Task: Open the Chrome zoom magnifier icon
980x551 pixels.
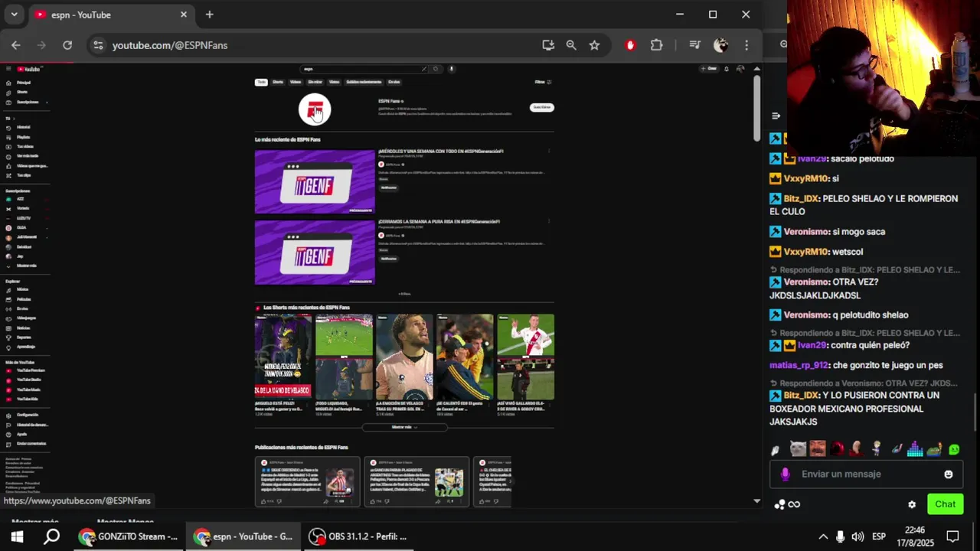Action: [x=571, y=45]
